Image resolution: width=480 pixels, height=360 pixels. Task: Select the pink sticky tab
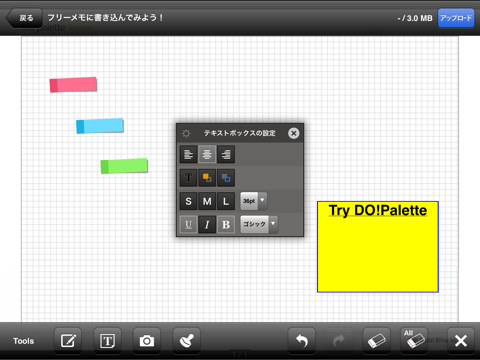(x=73, y=85)
